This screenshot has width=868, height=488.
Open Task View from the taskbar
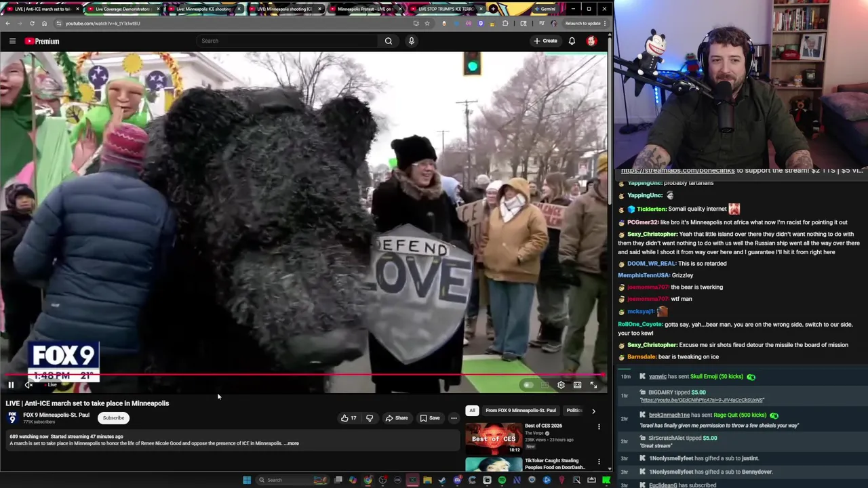(338, 480)
